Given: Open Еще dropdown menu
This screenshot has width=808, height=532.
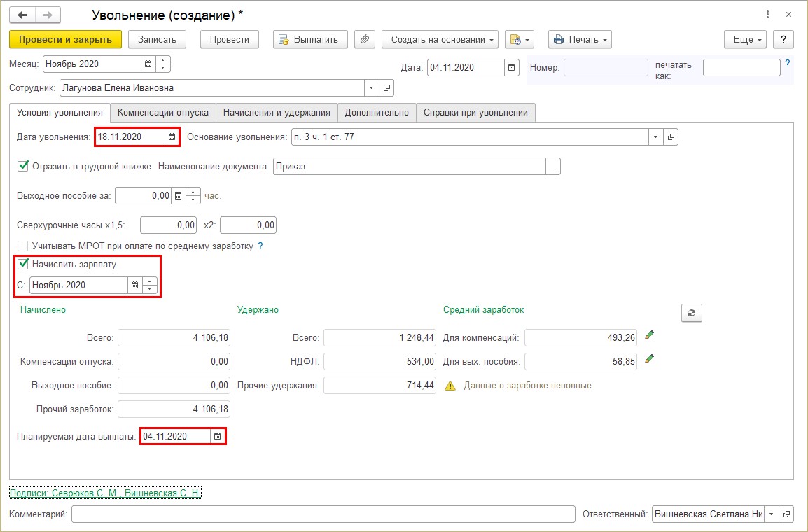Looking at the screenshot, I should [745, 40].
